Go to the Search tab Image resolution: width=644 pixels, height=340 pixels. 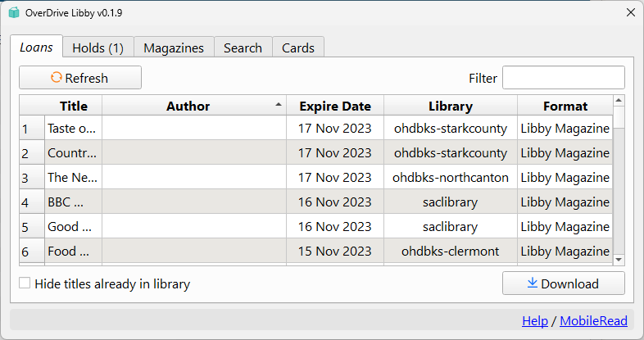point(243,48)
